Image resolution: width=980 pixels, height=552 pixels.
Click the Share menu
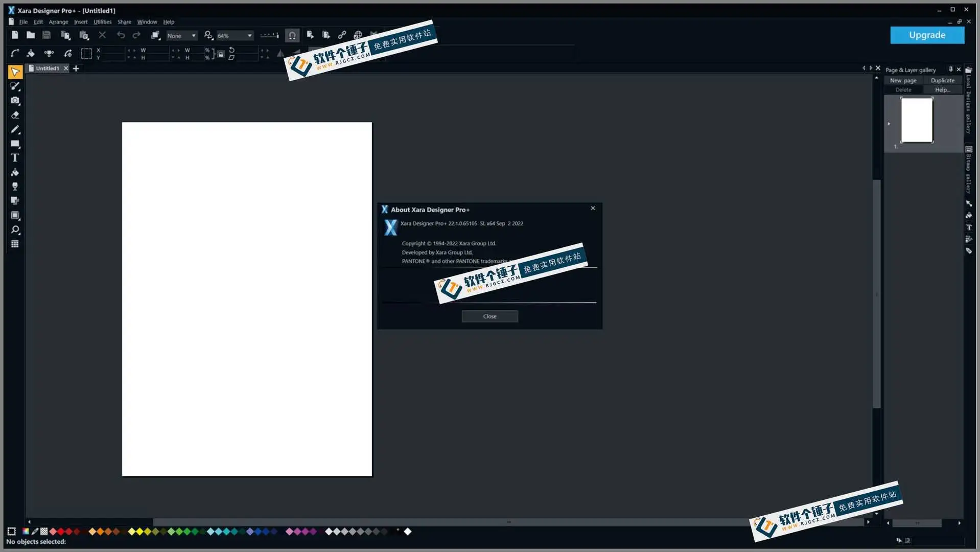pos(124,22)
